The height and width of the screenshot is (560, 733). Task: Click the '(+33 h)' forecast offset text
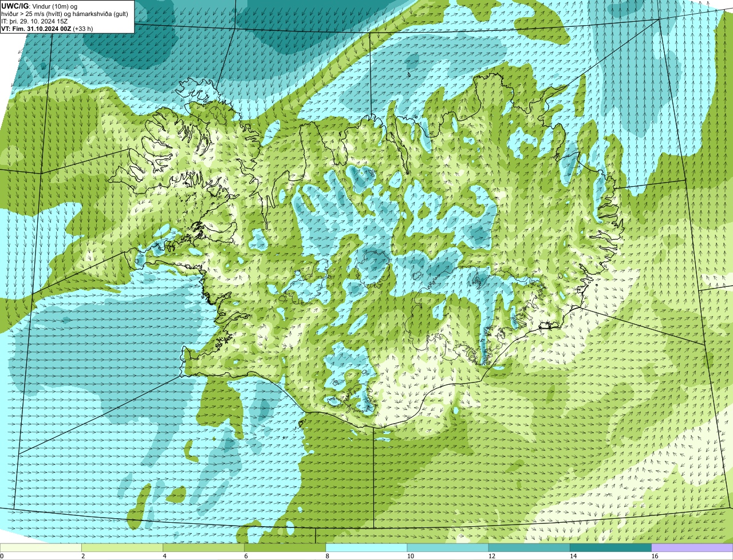click(x=84, y=28)
